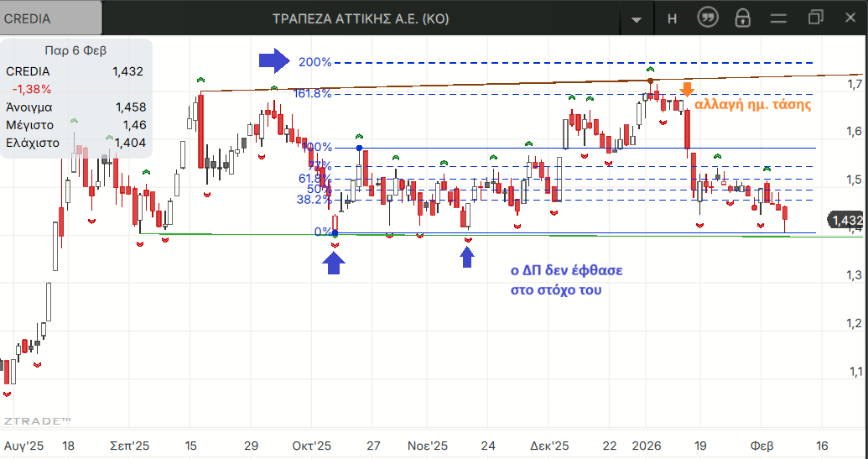Select the blue Fibonacci anchor dot at 0%
The width and height of the screenshot is (868, 459).
pyautogui.click(x=335, y=232)
